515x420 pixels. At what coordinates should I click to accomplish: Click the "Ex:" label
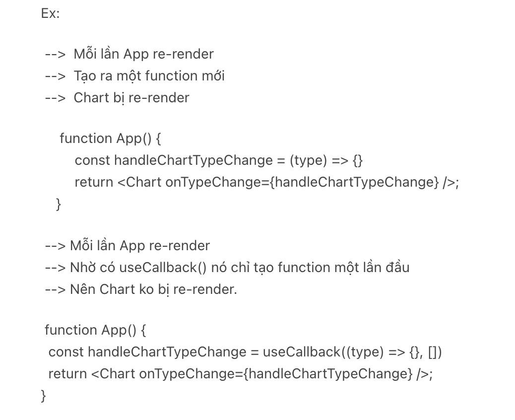click(50, 13)
